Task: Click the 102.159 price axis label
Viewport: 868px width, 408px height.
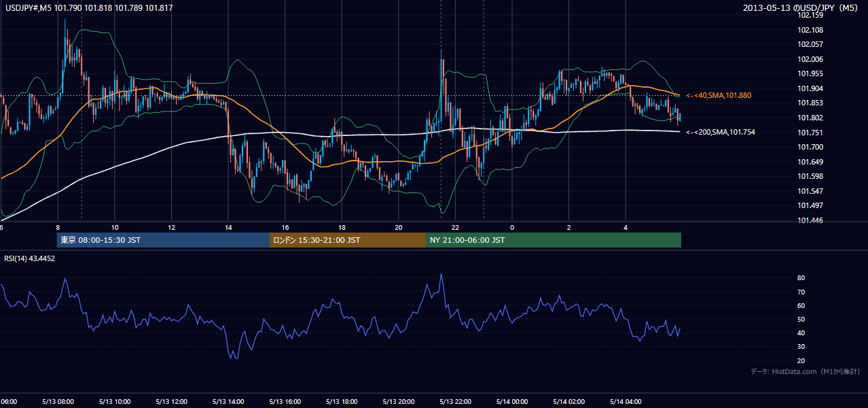Action: point(811,15)
